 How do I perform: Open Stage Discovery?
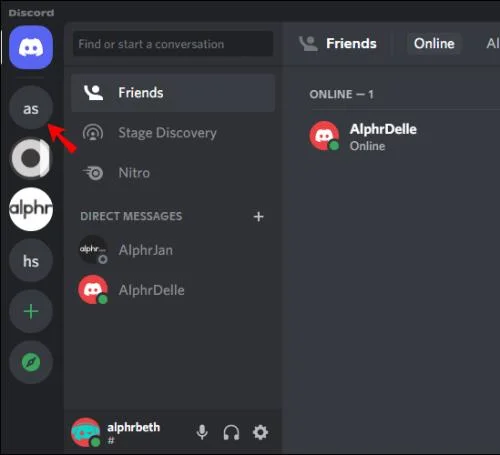coord(173,133)
